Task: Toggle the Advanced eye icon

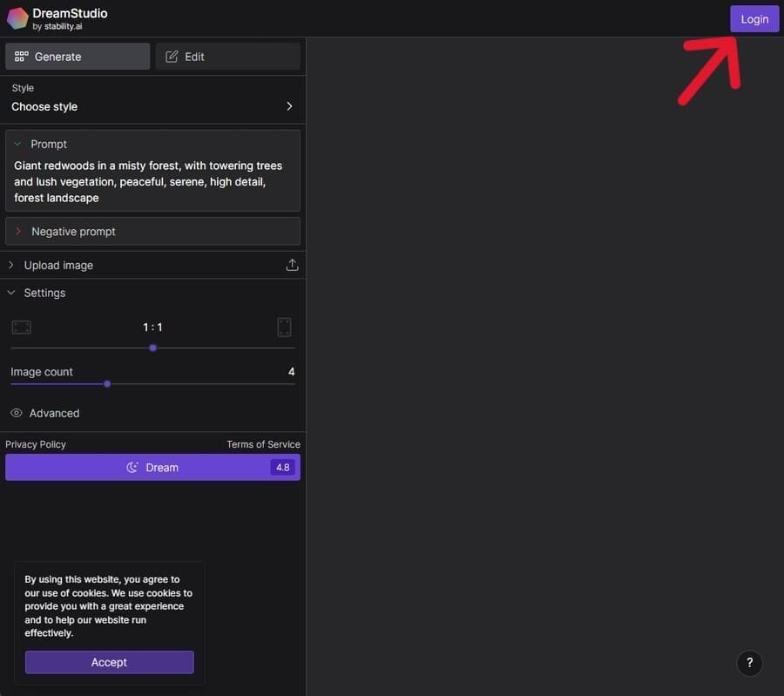Action: click(17, 413)
